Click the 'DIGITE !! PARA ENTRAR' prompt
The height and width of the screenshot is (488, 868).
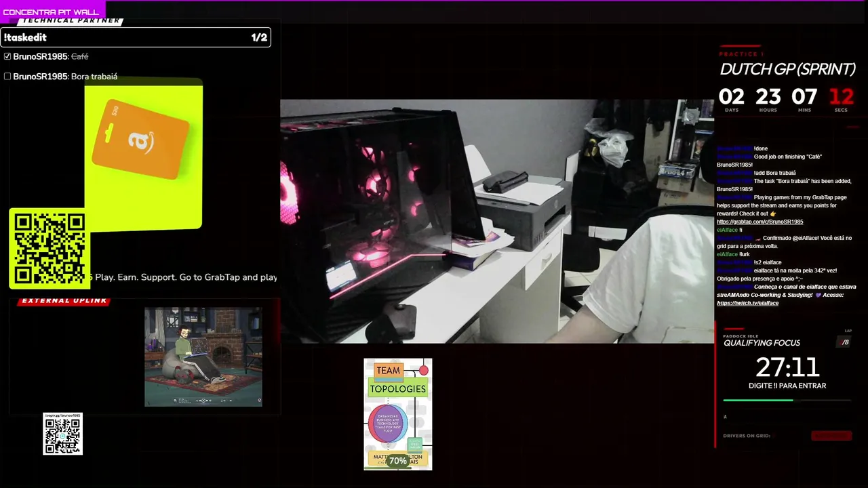(787, 386)
